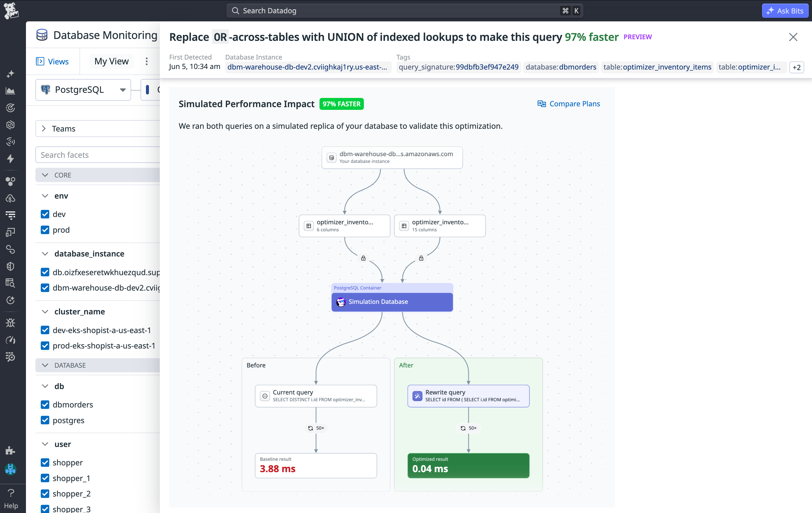This screenshot has width=812, height=513.
Task: Show +2 more tags
Action: point(796,67)
